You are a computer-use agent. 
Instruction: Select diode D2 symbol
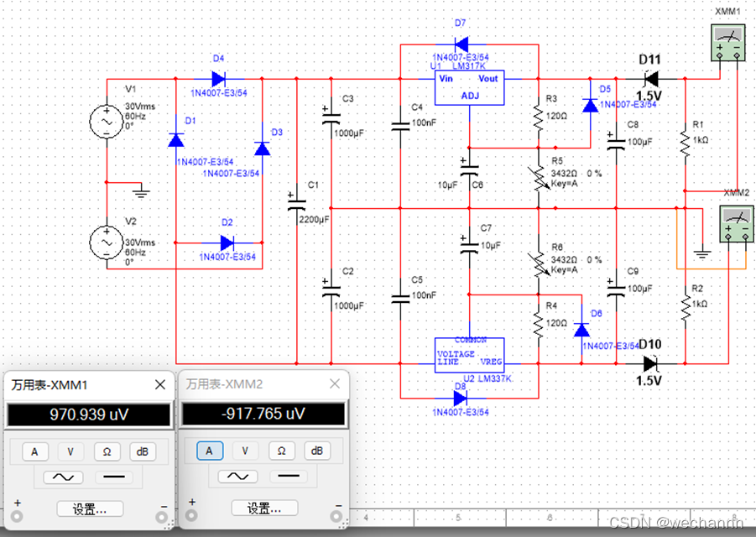[x=227, y=242]
